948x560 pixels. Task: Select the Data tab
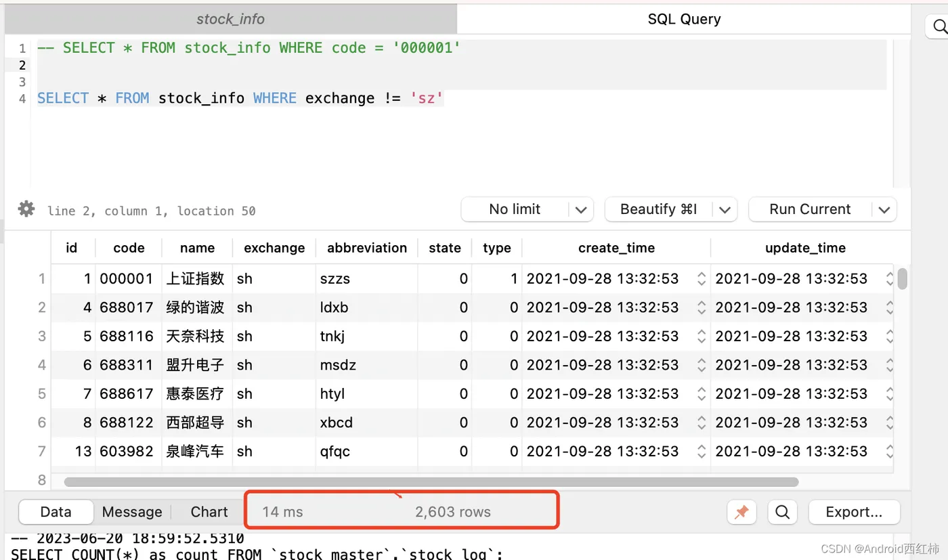click(x=56, y=512)
